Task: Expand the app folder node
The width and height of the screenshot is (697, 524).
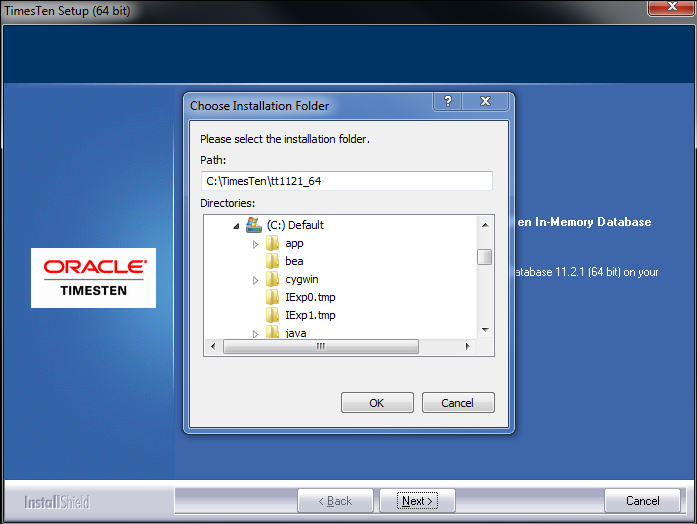Action: point(255,244)
